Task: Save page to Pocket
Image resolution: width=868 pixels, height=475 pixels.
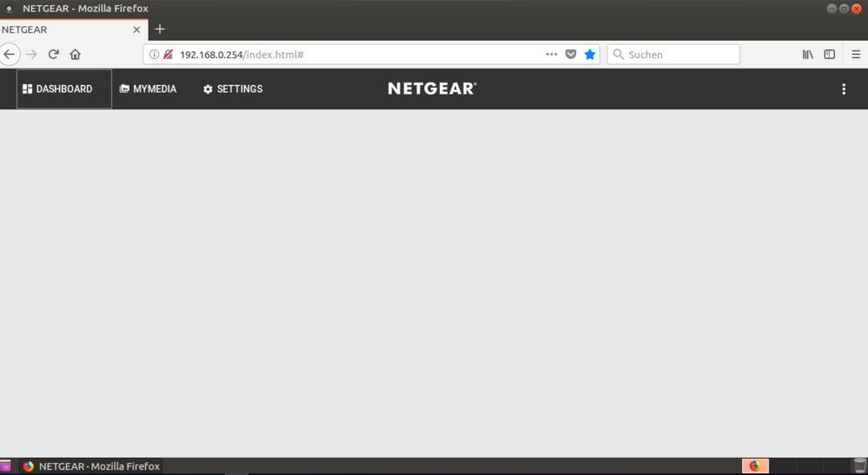Action: [x=571, y=54]
